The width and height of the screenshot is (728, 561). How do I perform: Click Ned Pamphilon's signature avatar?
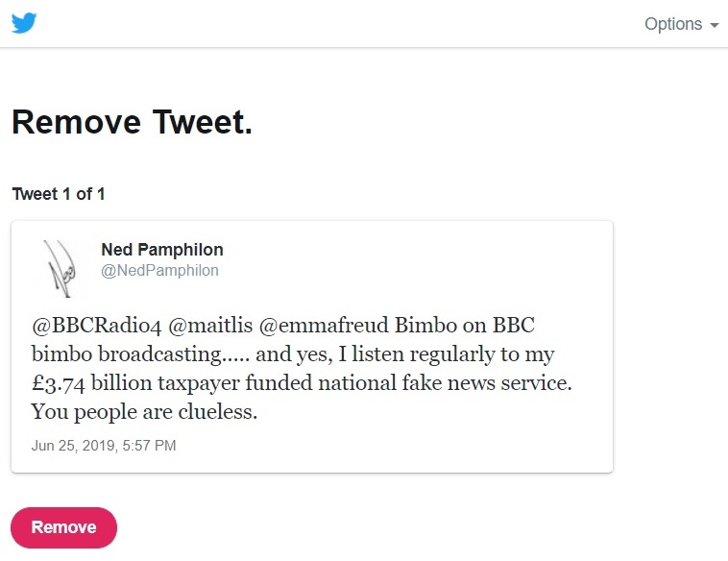click(x=61, y=268)
